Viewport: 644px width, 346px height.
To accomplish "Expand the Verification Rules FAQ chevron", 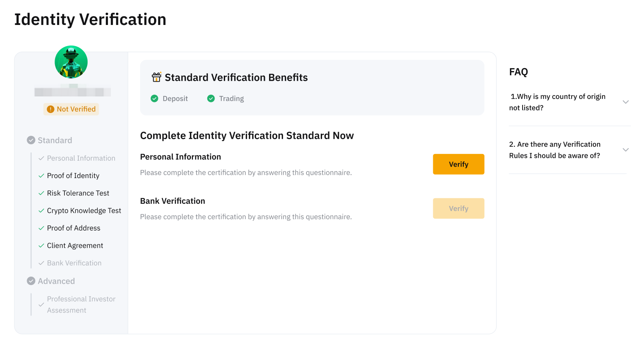I will click(625, 150).
